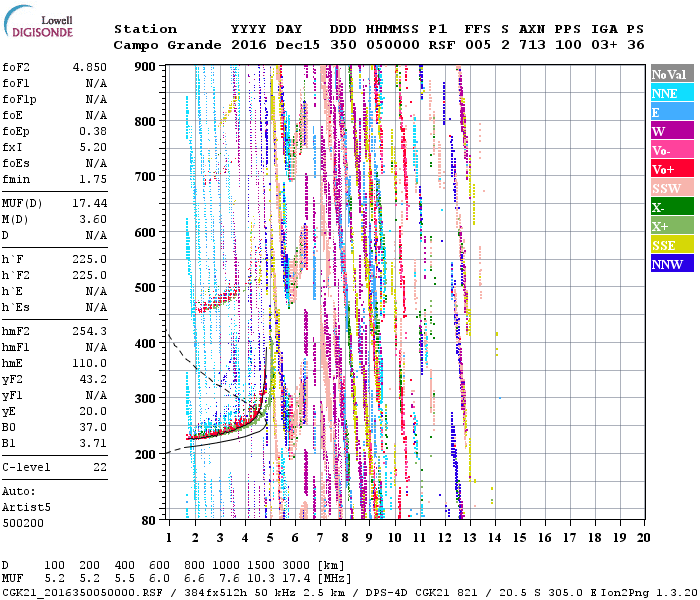Screen dimensions: 700x600
Task: Click the year value 2016
Action: (x=249, y=45)
